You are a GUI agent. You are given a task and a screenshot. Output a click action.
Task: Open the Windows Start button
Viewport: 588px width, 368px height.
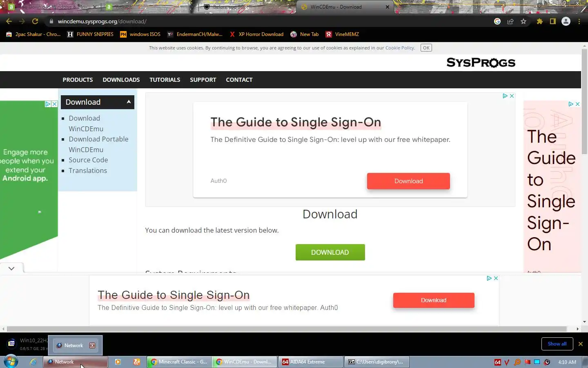(x=11, y=362)
